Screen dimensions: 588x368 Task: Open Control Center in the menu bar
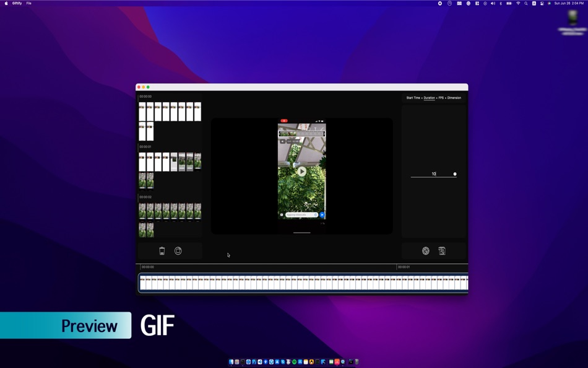click(x=542, y=3)
